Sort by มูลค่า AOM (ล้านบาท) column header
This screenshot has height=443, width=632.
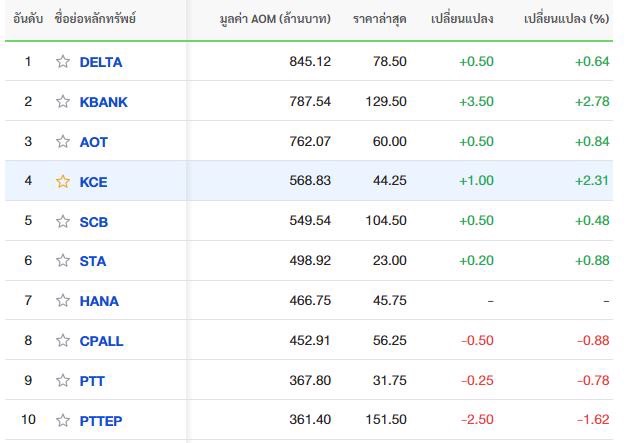tap(275, 19)
